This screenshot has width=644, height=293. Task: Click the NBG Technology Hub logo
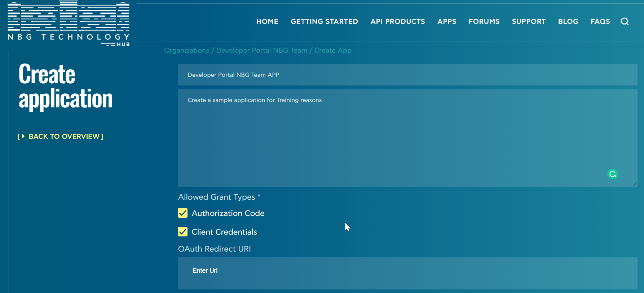click(x=69, y=24)
